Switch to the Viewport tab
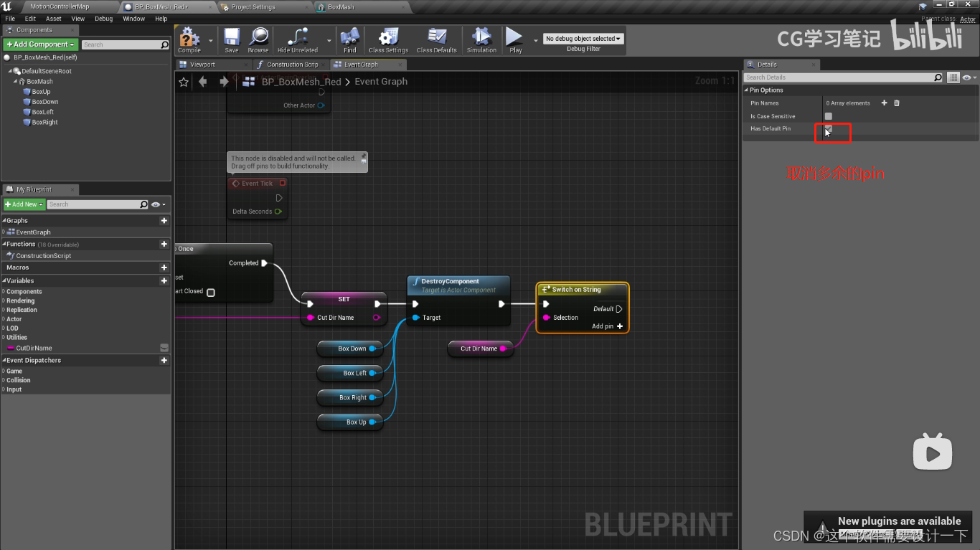Image resolution: width=980 pixels, height=550 pixels. pos(202,65)
